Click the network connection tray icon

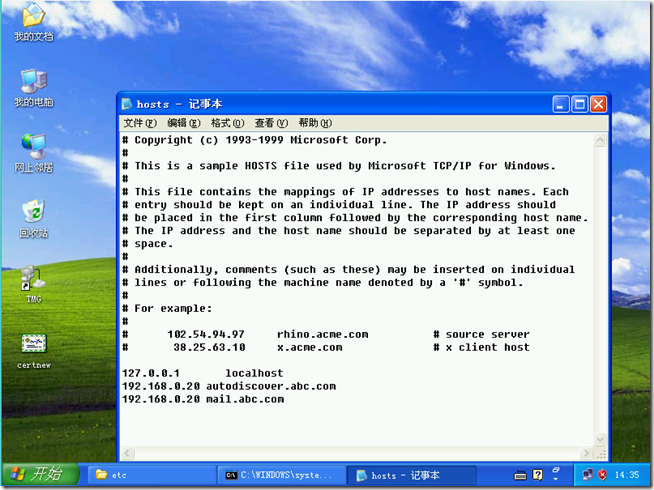coord(587,475)
